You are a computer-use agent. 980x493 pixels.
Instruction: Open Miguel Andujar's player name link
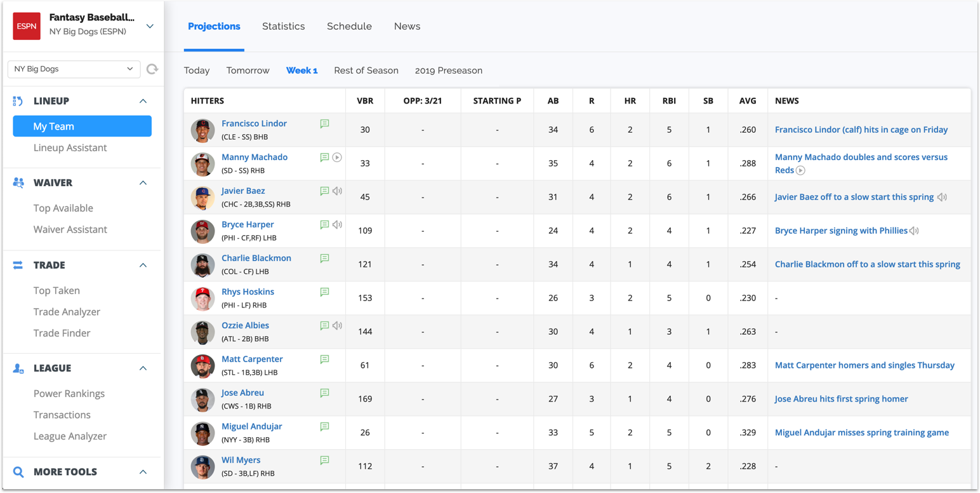pyautogui.click(x=252, y=426)
